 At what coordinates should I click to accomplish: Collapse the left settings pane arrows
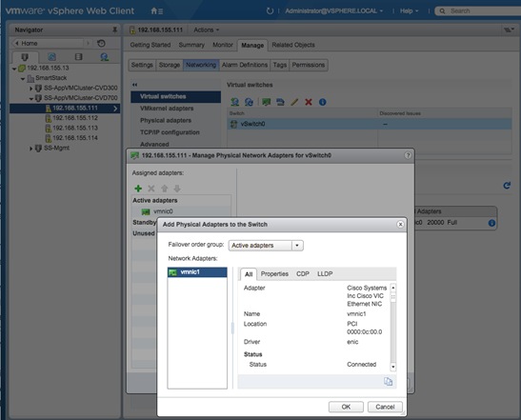click(134, 85)
